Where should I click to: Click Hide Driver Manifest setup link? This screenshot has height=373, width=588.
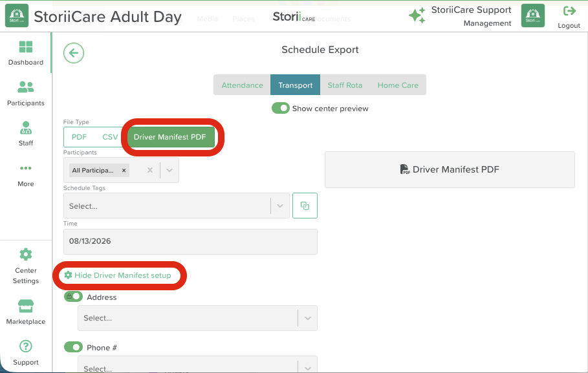(118, 275)
